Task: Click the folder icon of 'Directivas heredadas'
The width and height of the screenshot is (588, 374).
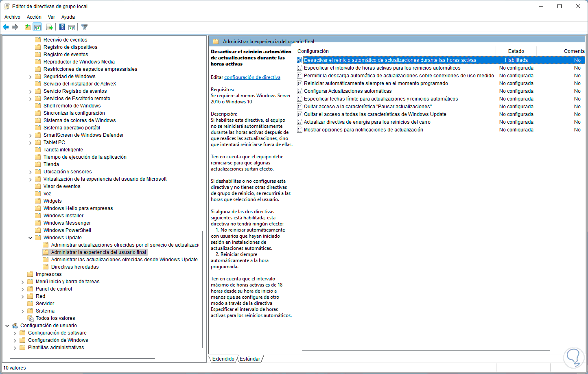Action: pos(46,267)
